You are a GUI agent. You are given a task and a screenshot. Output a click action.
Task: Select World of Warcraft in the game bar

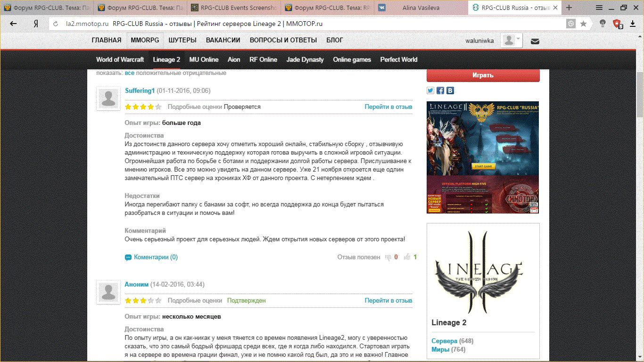120,59
